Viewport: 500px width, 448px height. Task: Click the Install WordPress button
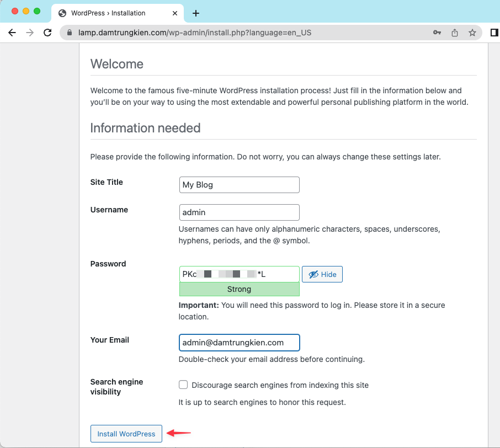126,434
